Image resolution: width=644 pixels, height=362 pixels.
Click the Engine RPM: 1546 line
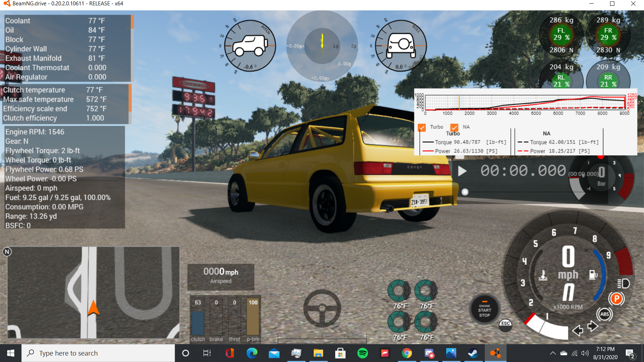35,132
